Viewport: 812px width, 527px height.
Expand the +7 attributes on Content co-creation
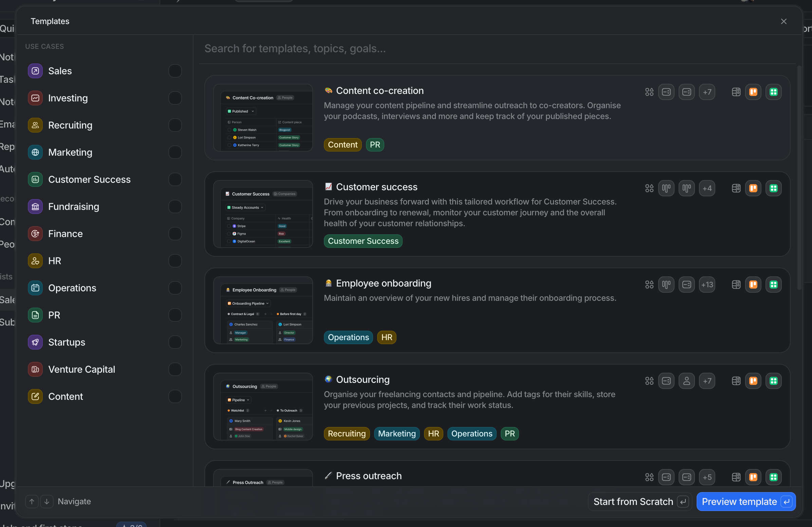[707, 92]
